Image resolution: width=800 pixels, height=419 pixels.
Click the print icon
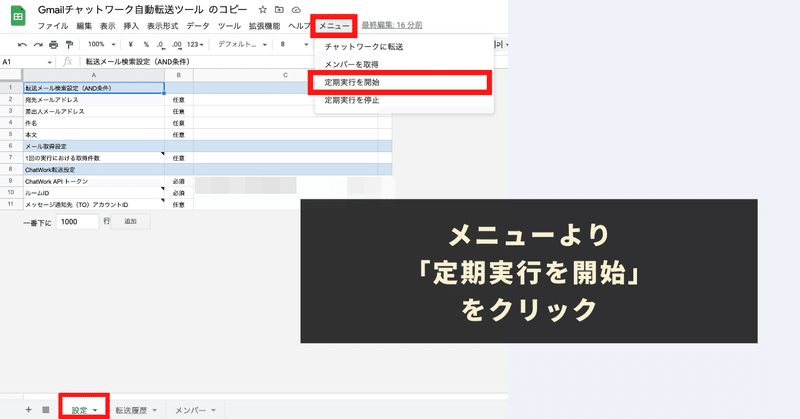pos(54,45)
